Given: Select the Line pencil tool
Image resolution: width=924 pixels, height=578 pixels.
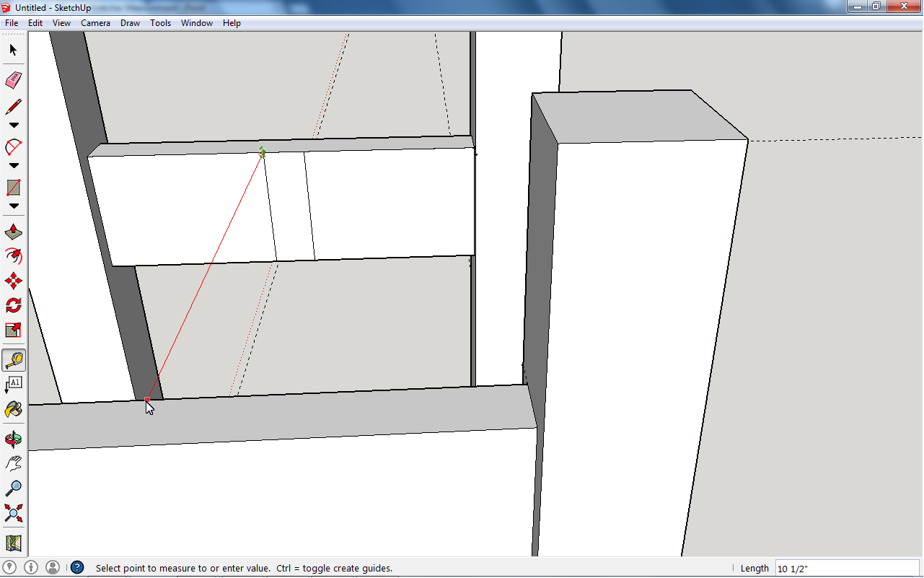Looking at the screenshot, I should click(12, 105).
